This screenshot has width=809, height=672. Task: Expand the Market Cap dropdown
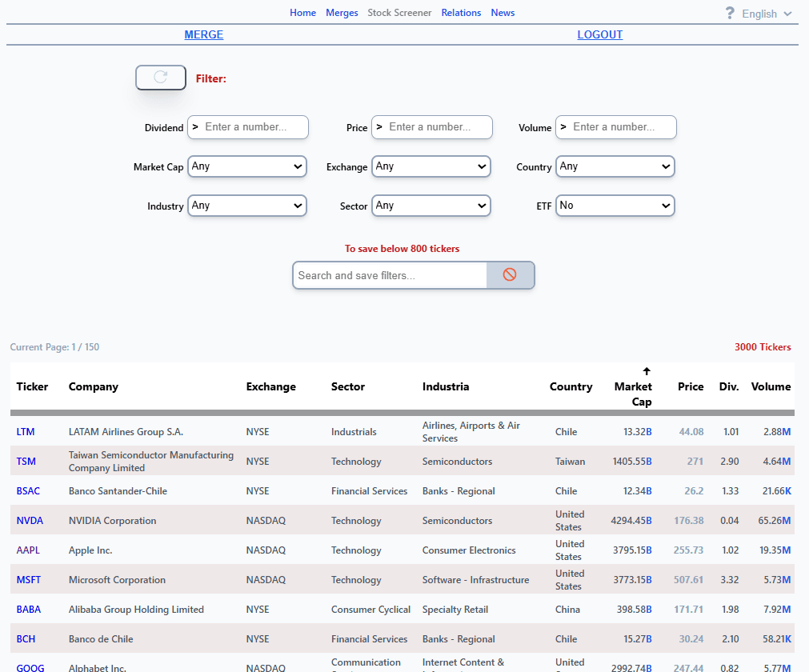tap(247, 166)
